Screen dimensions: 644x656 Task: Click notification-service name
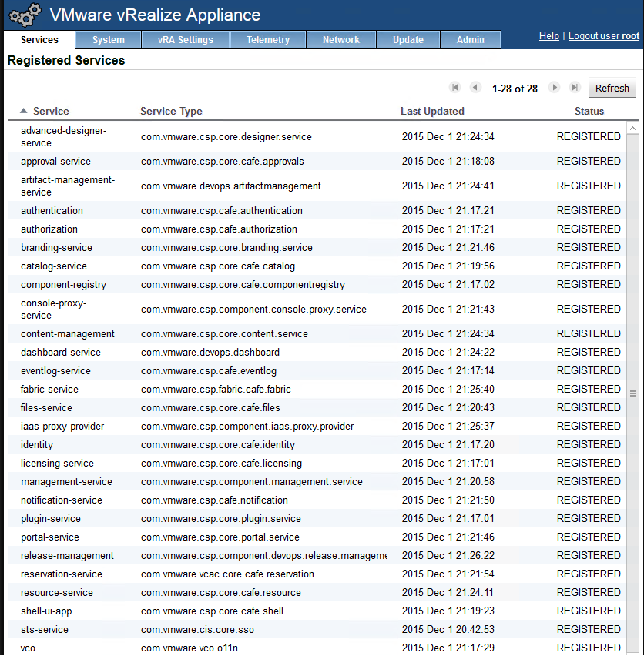62,500
